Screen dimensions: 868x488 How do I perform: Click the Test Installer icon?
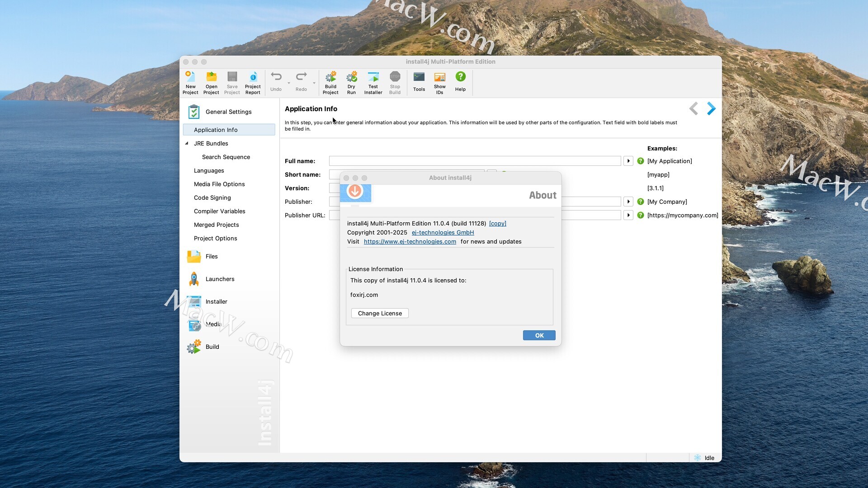pyautogui.click(x=373, y=83)
